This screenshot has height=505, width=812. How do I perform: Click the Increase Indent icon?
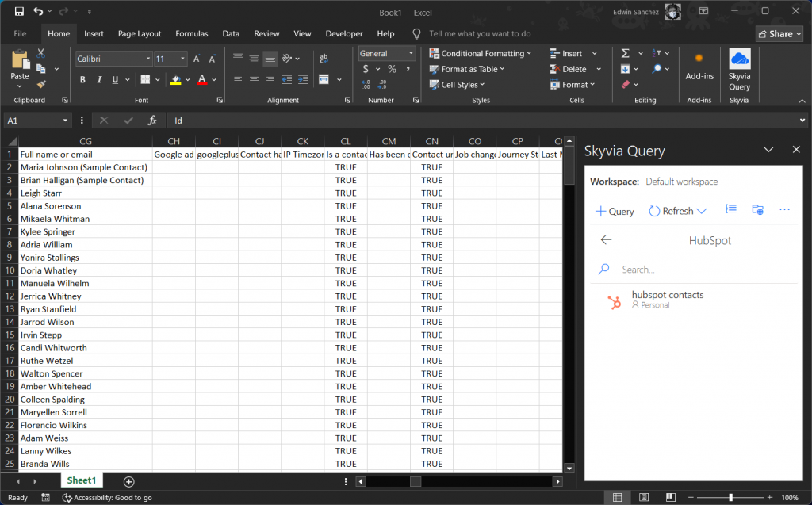coord(303,80)
